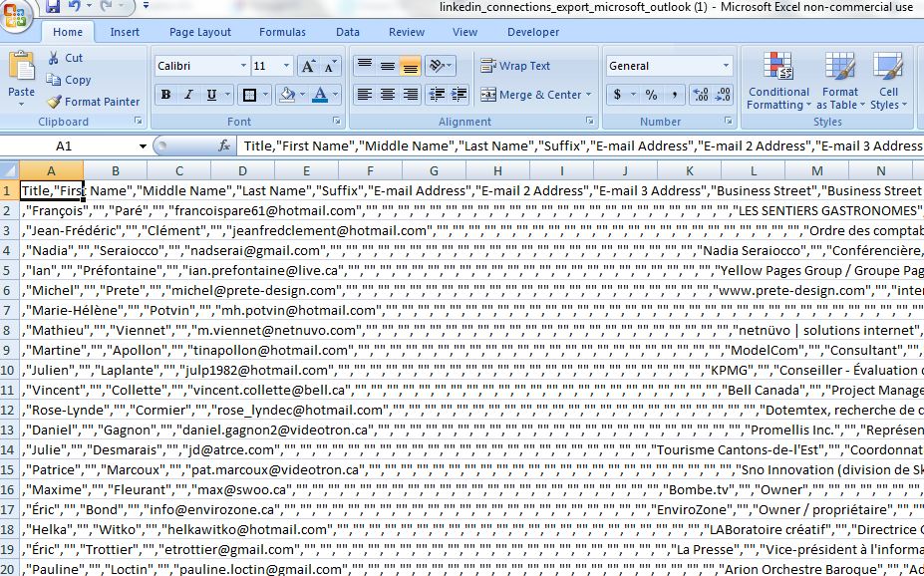The height and width of the screenshot is (576, 924).
Task: Open the Developer tab
Action: [533, 31]
